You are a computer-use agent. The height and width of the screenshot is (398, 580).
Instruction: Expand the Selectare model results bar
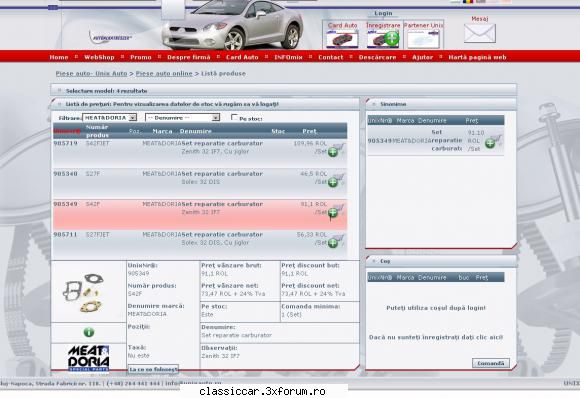[283, 91]
